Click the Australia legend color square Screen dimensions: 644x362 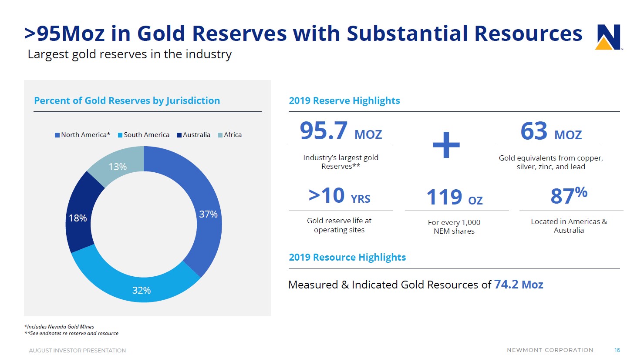pyautogui.click(x=179, y=135)
